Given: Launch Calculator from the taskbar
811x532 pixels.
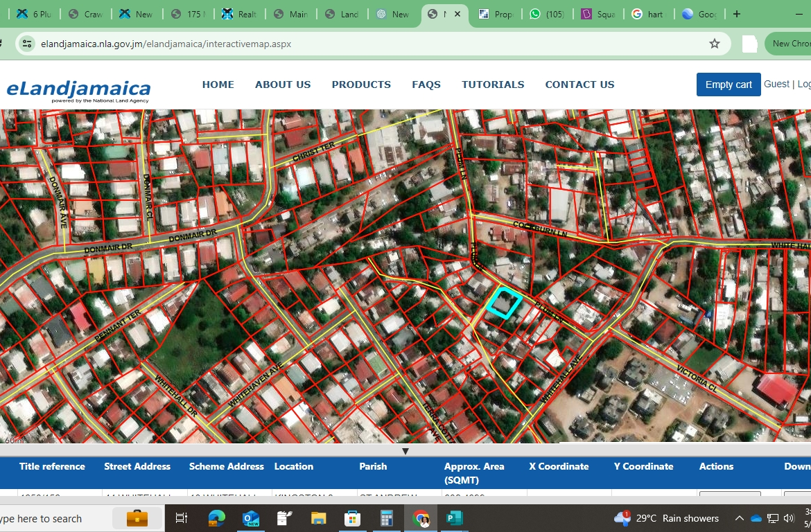Looking at the screenshot, I should pos(386,517).
